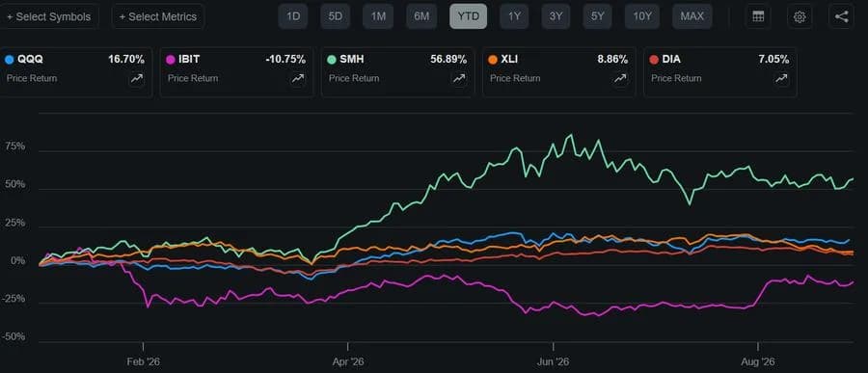Click the magenta IBIT color dot
Viewport: 868px width, 373px height.
coord(171,60)
